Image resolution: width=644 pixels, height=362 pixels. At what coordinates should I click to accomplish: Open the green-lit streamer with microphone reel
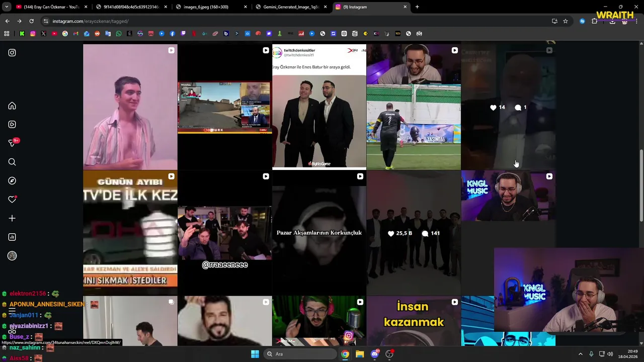[x=319, y=321]
